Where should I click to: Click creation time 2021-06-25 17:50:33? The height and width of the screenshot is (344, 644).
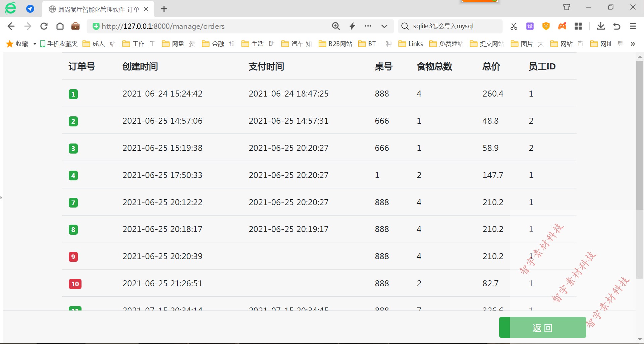coord(162,175)
